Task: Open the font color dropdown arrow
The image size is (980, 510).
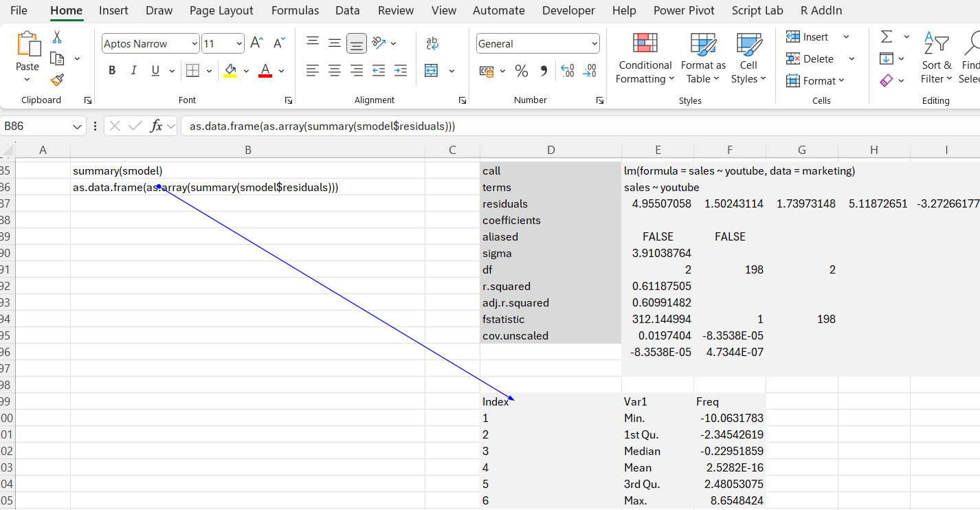Action: [x=281, y=71]
